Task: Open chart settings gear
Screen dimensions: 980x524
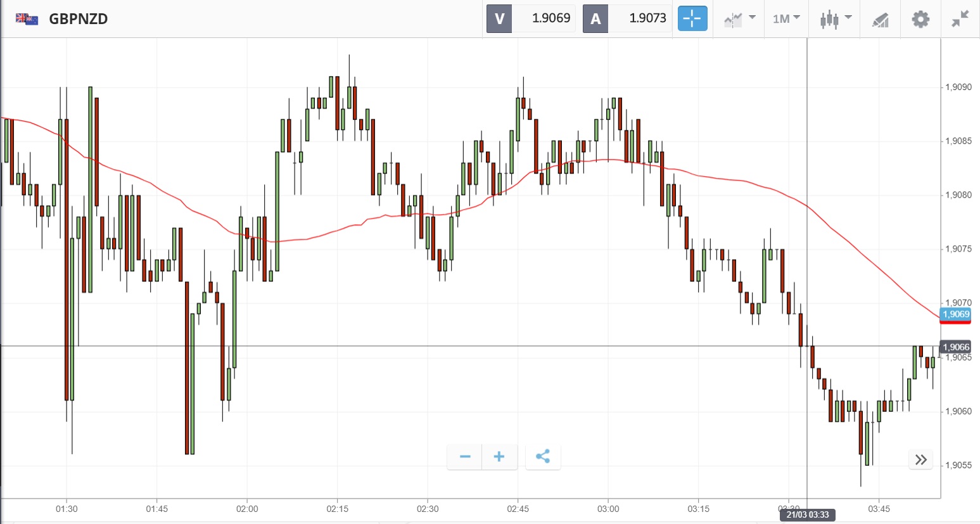Action: coord(920,19)
